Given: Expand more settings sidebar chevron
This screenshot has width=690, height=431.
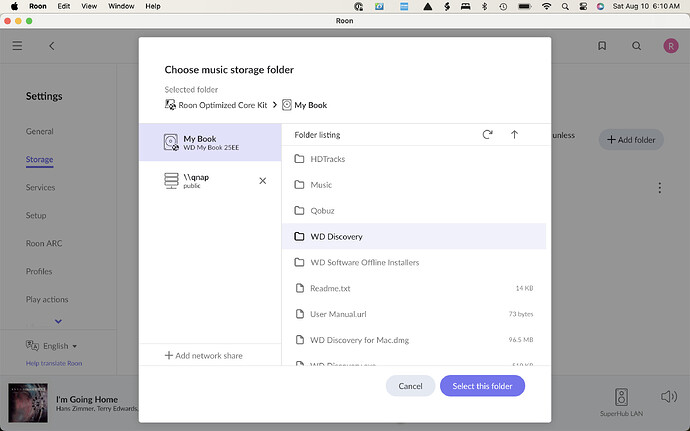Looking at the screenshot, I should [58, 321].
